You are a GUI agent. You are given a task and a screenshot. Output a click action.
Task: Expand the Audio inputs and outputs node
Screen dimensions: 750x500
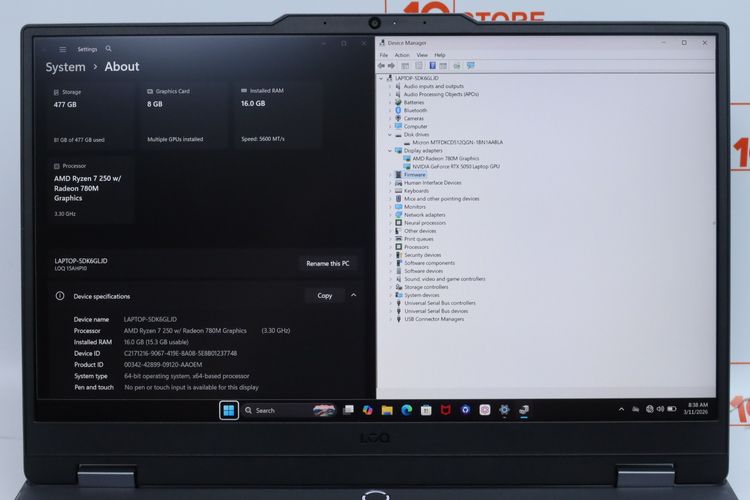tap(390, 87)
